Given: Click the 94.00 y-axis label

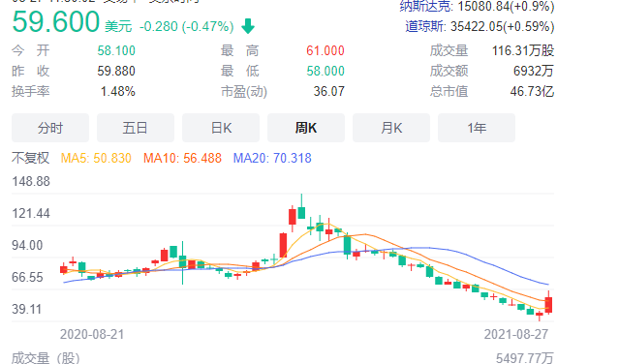Looking at the screenshot, I should 27,245.
